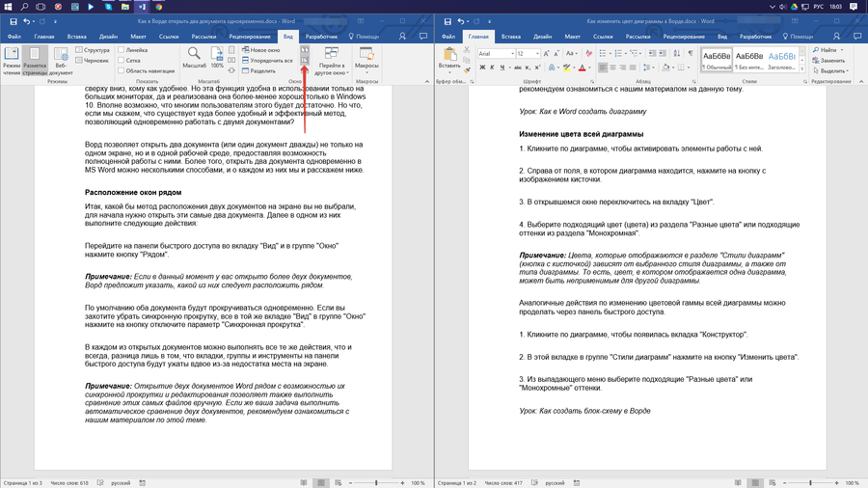This screenshot has width=868, height=488.
Task: Expand the font size dropdown
Action: pyautogui.click(x=536, y=53)
